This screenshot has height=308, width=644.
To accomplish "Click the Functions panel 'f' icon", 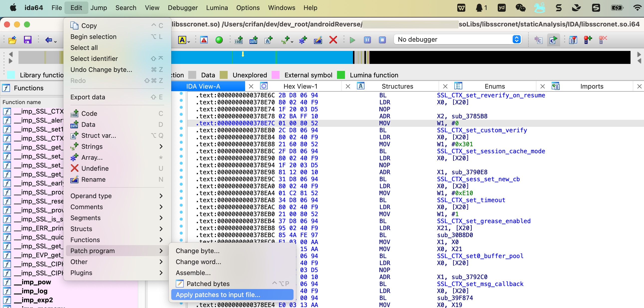I will 6,88.
